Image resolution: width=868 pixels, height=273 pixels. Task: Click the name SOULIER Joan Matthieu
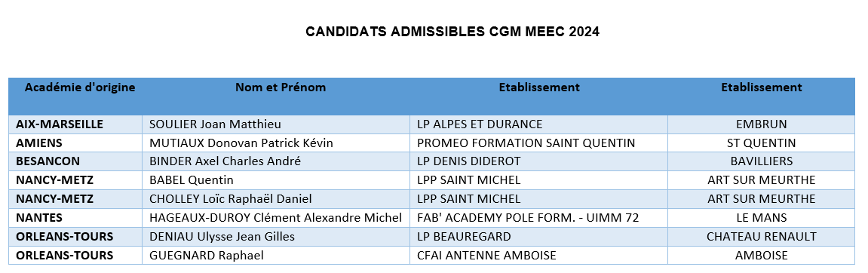215,124
